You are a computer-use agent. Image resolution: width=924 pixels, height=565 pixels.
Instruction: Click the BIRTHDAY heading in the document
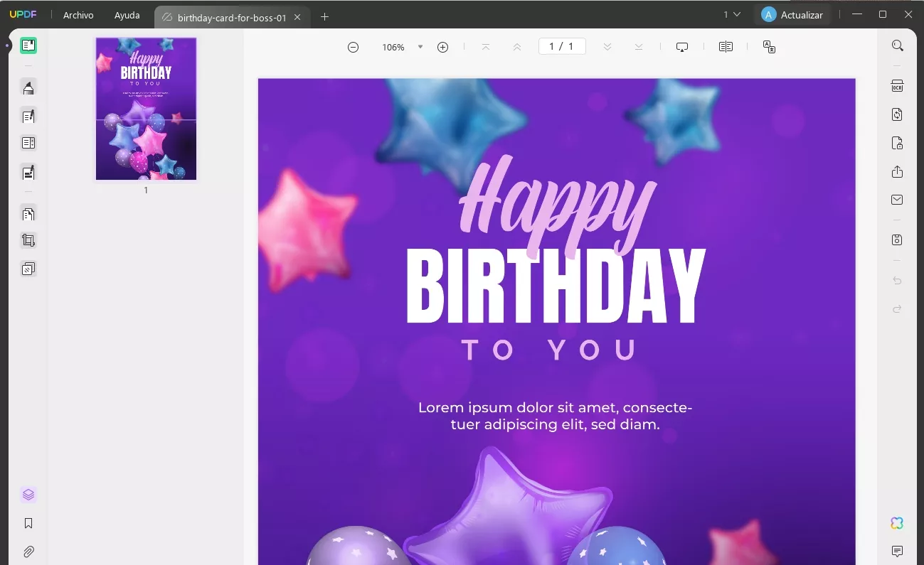click(556, 286)
